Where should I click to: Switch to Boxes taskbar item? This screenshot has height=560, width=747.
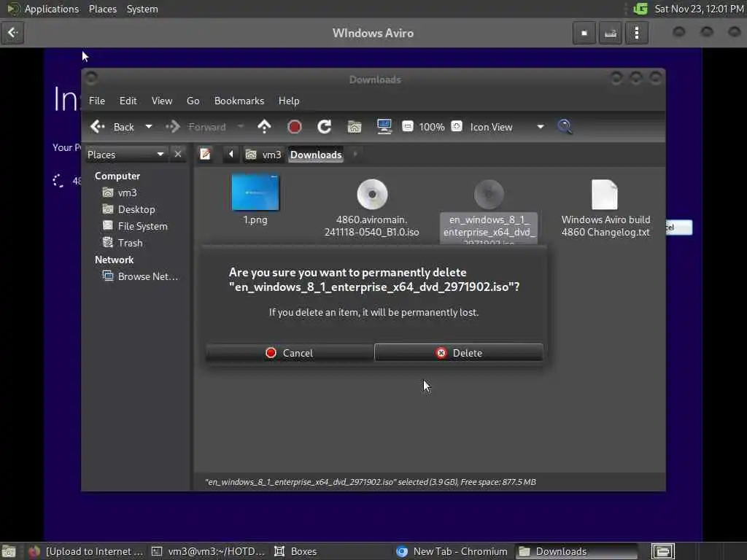click(296, 551)
